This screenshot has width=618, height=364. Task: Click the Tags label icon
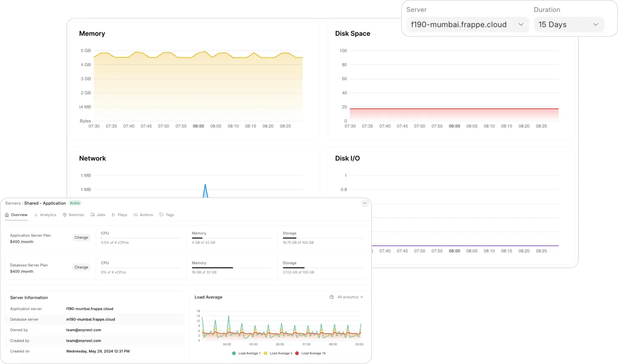click(x=161, y=215)
